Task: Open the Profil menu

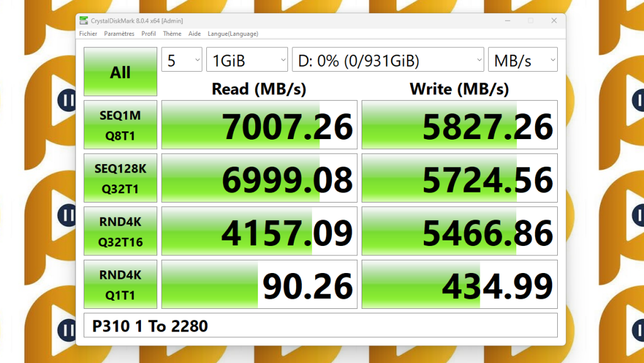Action: (148, 34)
